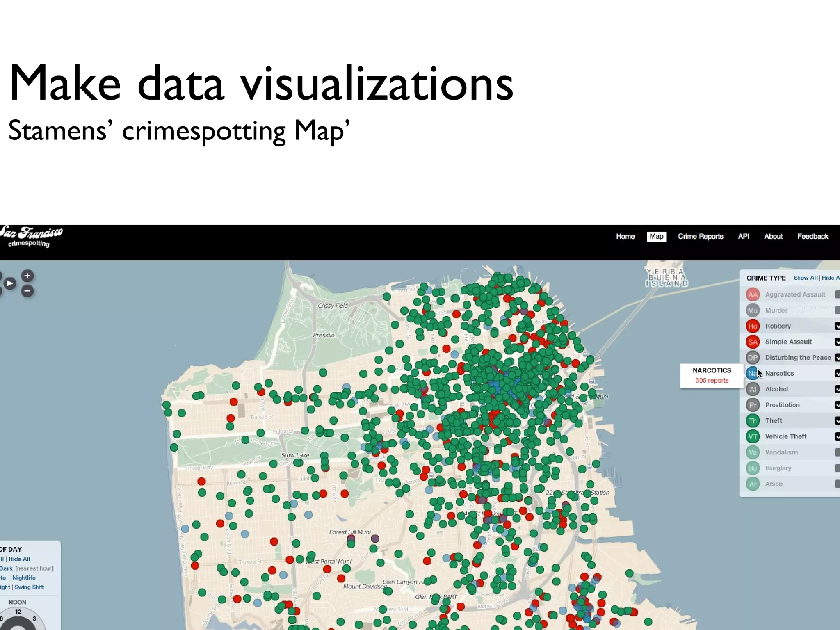Select the Nightlife time preset
This screenshot has width=840, height=630.
pyautogui.click(x=24, y=578)
